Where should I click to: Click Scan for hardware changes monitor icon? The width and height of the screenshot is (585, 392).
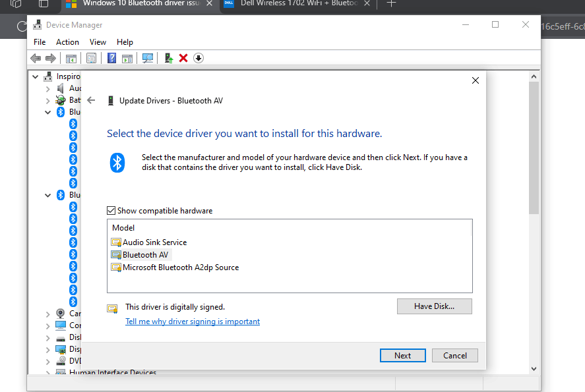coord(148,58)
